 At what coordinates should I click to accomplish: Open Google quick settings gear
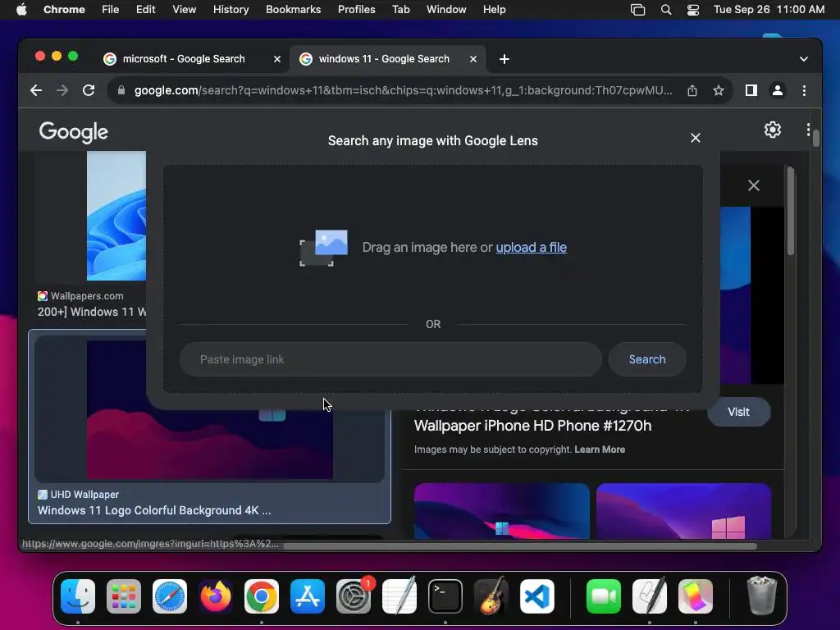click(x=773, y=130)
